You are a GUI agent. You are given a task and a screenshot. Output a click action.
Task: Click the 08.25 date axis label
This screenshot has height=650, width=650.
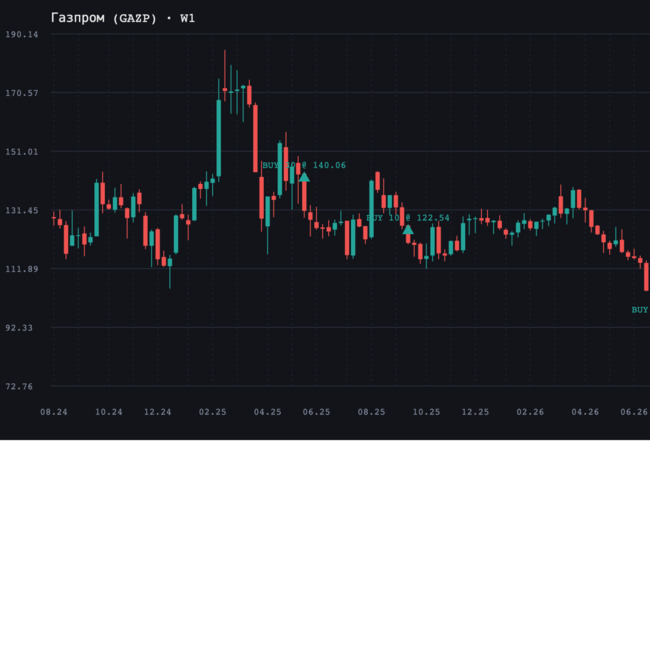(371, 412)
